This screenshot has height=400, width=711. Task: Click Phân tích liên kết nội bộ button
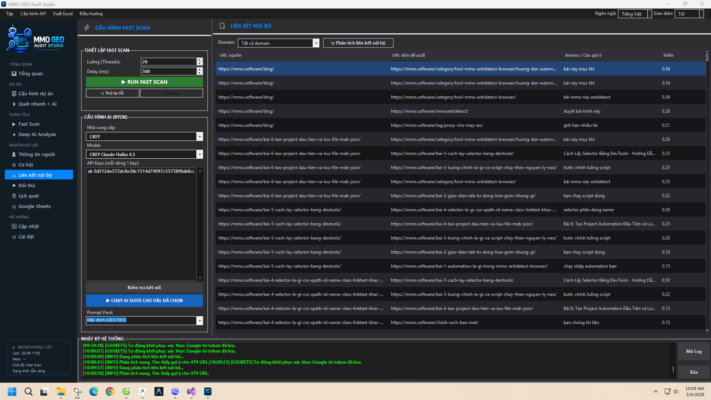(x=358, y=43)
